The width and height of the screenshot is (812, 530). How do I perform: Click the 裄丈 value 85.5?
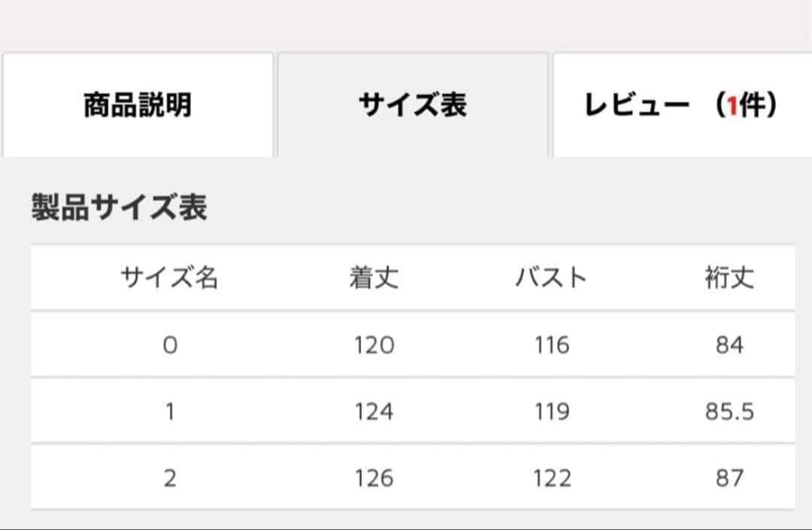(729, 411)
